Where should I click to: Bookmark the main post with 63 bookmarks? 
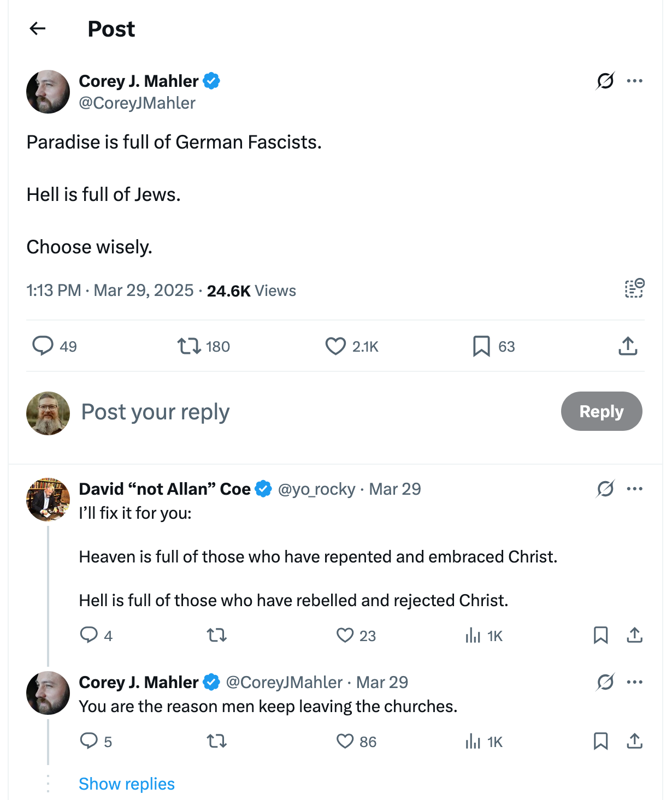[481, 346]
